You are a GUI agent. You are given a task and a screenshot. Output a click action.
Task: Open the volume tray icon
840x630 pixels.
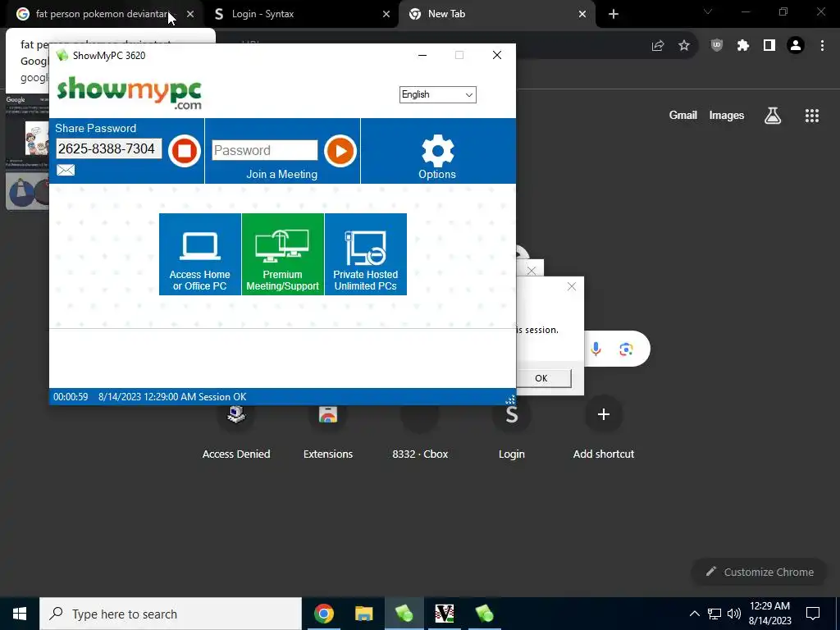click(734, 614)
